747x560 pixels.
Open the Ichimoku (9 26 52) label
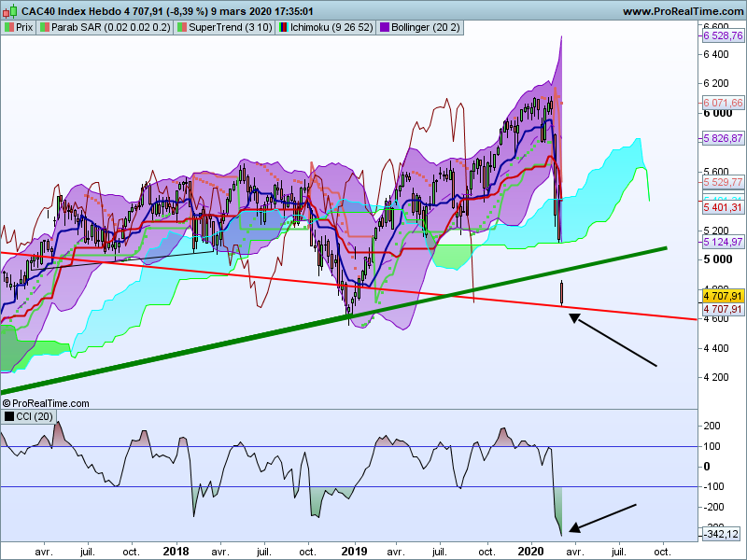pyautogui.click(x=331, y=28)
